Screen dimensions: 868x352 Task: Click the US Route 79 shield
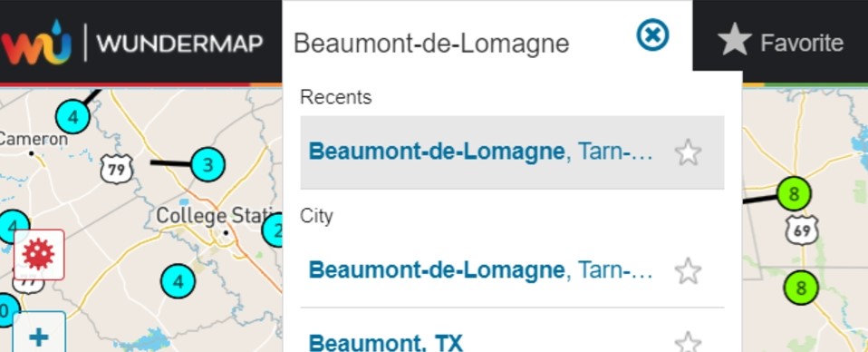coord(116,169)
